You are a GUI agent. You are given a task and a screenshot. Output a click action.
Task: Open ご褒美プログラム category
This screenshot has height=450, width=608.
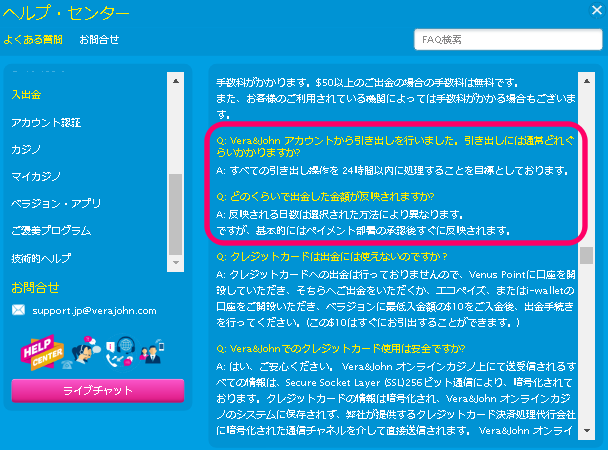tap(51, 231)
